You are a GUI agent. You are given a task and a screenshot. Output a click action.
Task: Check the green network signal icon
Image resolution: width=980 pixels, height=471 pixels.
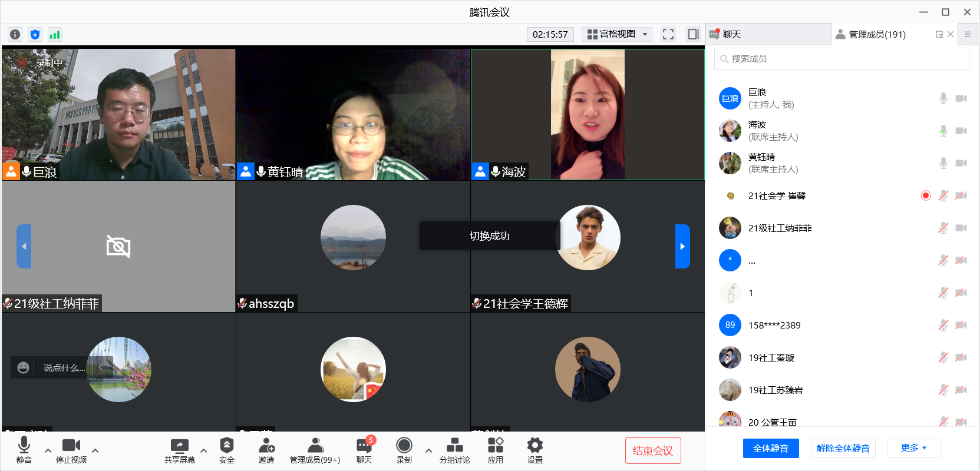55,35
